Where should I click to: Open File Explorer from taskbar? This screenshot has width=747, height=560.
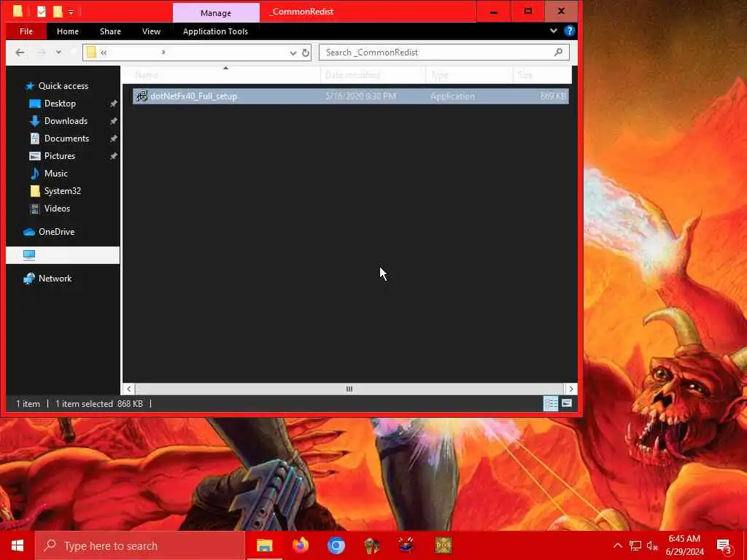264,545
